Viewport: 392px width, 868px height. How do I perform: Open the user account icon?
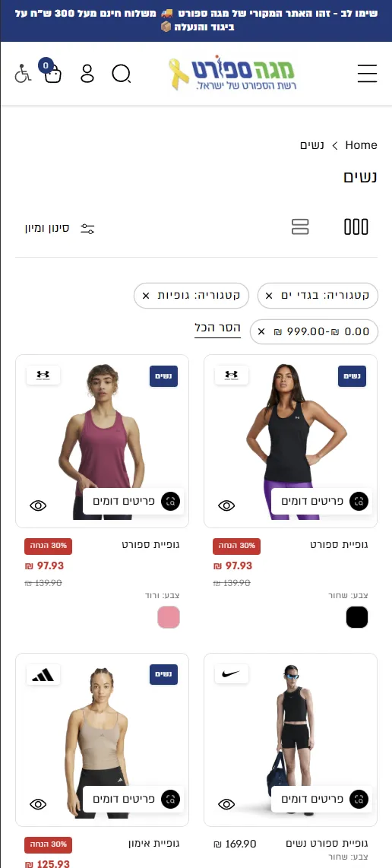pyautogui.click(x=87, y=74)
